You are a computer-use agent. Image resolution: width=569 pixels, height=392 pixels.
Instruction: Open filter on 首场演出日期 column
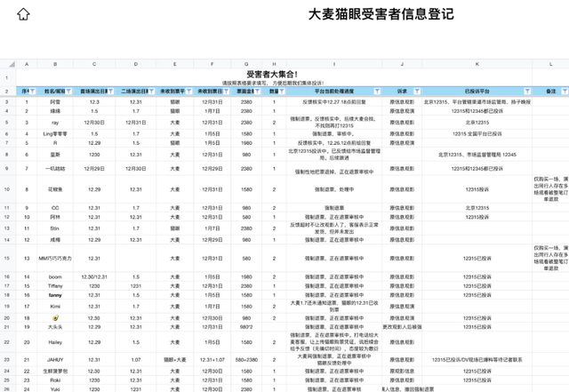[110, 91]
